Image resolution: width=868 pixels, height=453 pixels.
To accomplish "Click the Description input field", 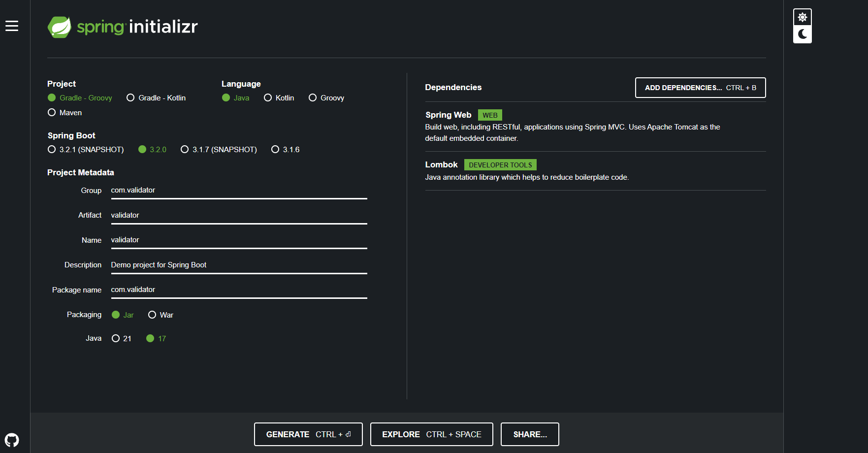I will coord(239,265).
